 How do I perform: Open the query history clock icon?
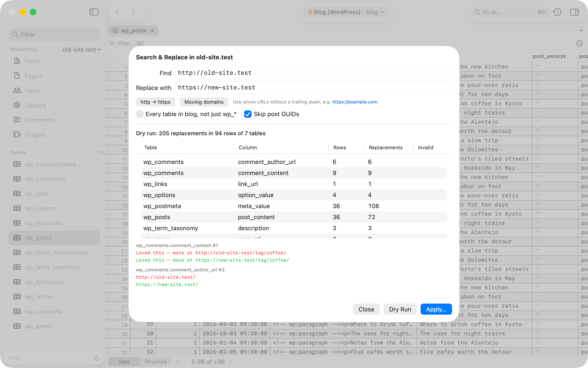557,12
